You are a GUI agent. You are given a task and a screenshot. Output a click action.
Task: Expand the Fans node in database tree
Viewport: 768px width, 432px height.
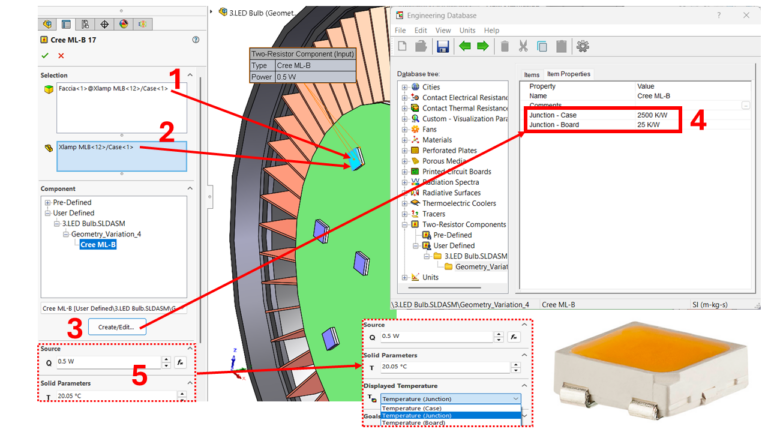pyautogui.click(x=405, y=129)
